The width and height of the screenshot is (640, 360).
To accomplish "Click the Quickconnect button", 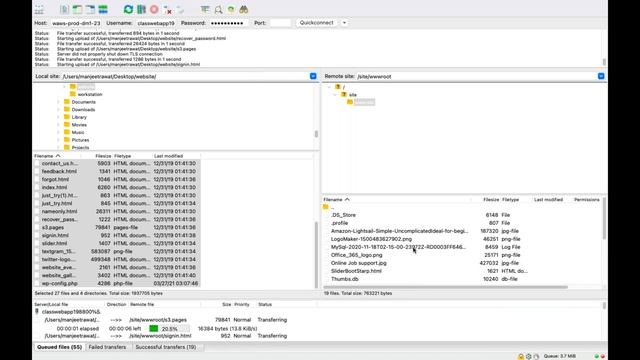I will pos(317,23).
